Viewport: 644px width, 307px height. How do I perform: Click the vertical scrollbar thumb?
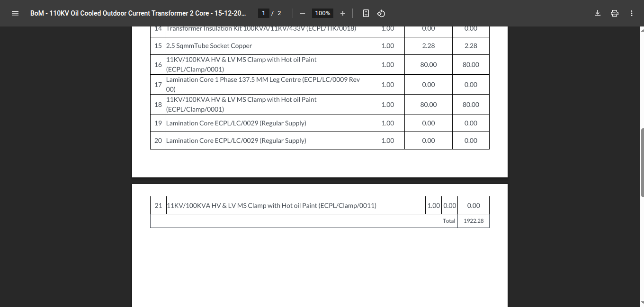(x=642, y=162)
